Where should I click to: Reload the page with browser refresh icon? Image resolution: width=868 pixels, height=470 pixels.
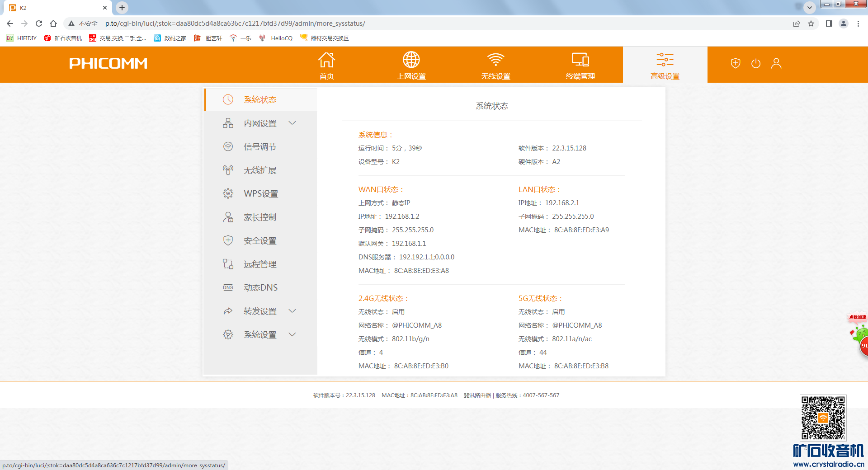tap(39, 23)
